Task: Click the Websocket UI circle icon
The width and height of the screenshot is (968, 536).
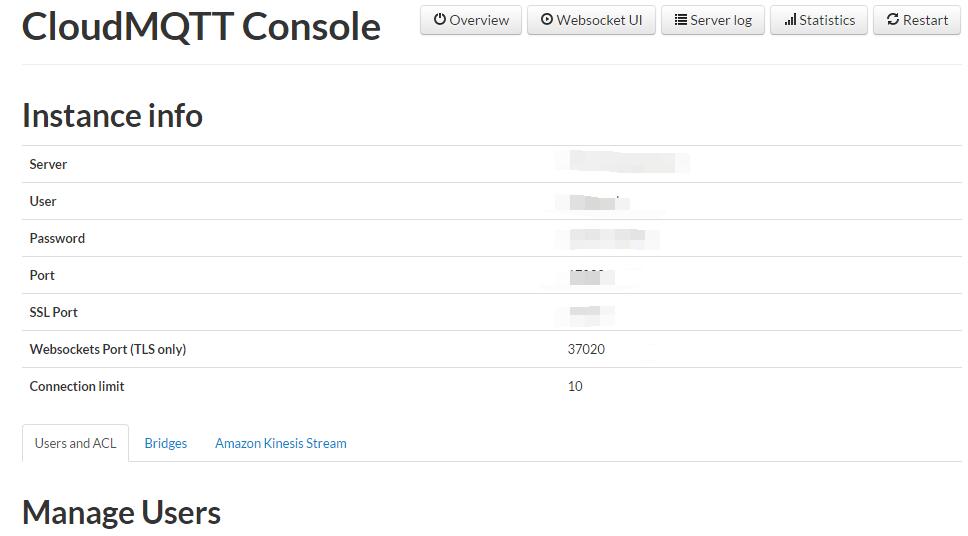Action: [547, 20]
